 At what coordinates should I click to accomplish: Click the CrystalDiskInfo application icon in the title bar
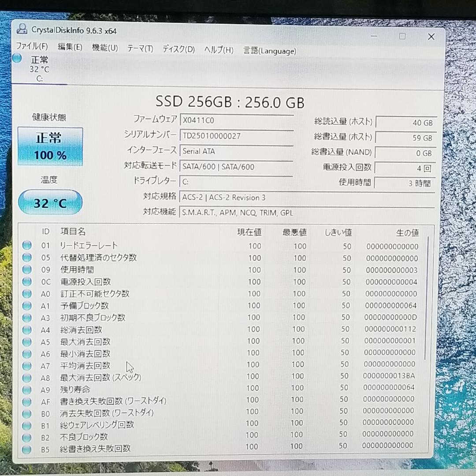click(22, 29)
